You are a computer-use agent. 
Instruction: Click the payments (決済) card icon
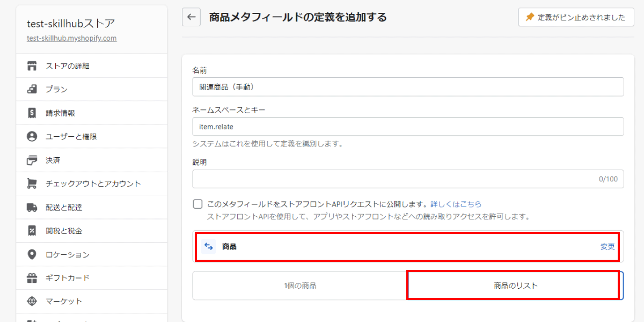click(x=32, y=160)
